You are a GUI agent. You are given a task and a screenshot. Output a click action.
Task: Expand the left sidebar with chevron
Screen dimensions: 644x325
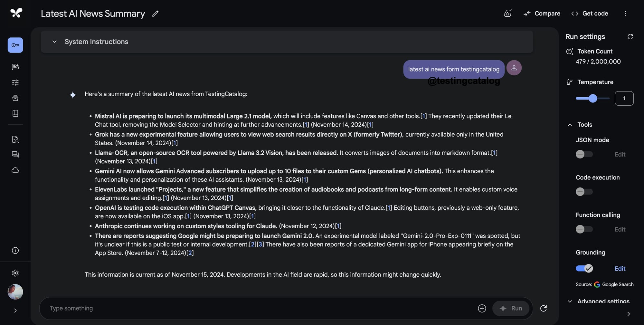15,311
